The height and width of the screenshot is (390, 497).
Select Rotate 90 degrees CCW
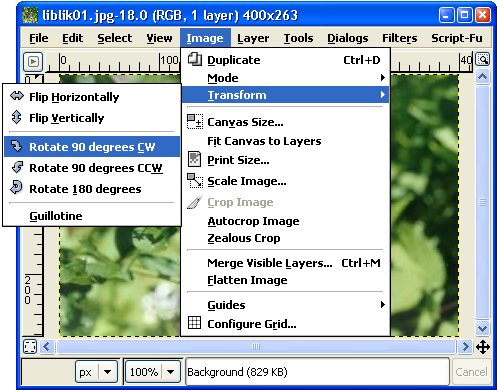point(92,168)
